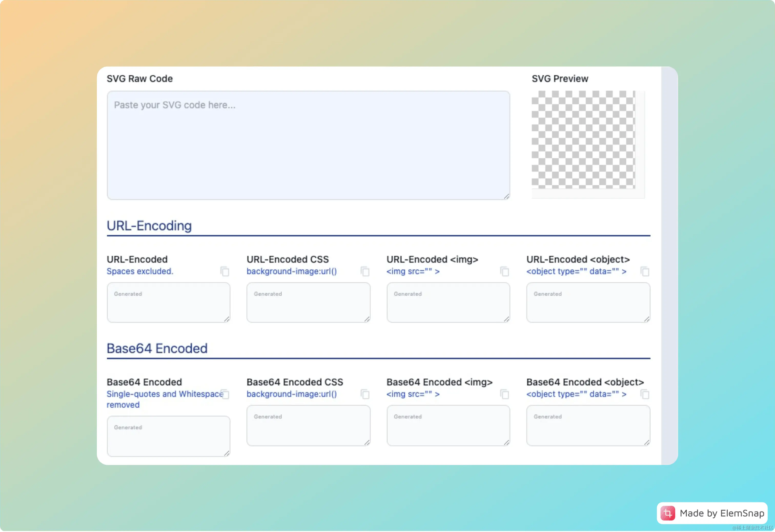Click the Base64 Encoded CSS generated output box
Screen dimensions: 775x532
coord(308,426)
